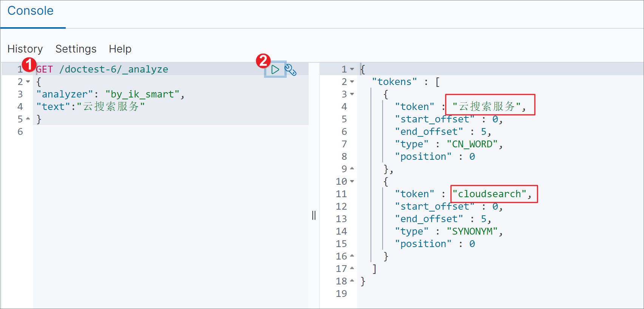
Task: Run the request with the play icon
Action: (x=275, y=70)
